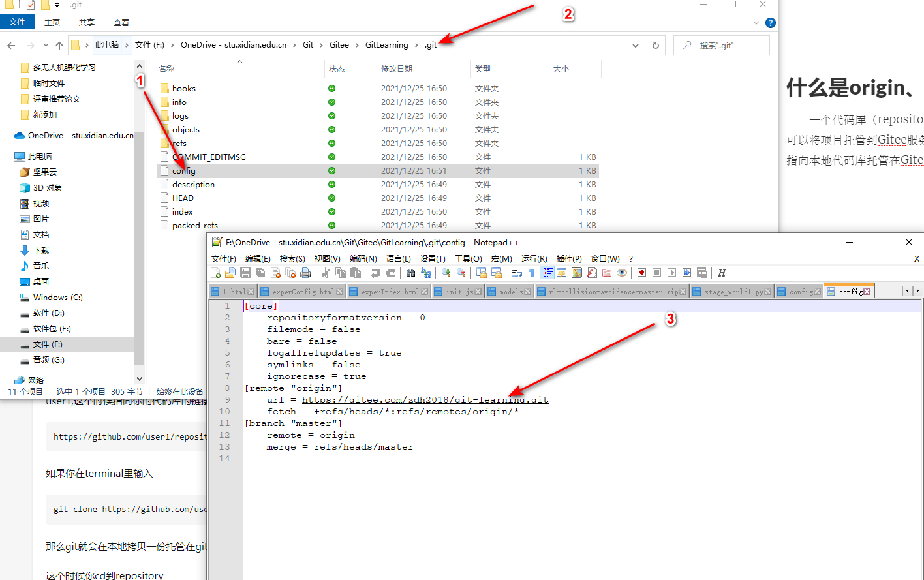Click the Zoom Out magnifier icon
The image size is (924, 580).
click(x=461, y=273)
